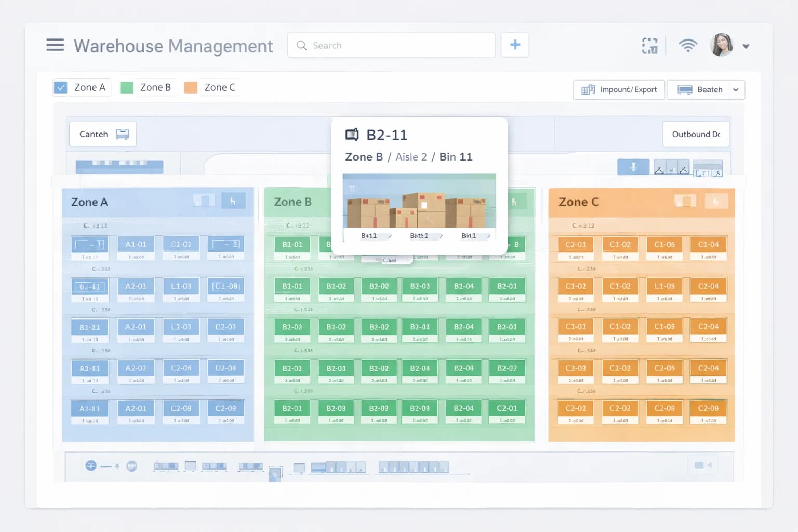Click the barcode scan icon in the header
This screenshot has height=532, width=798.
[x=649, y=46]
